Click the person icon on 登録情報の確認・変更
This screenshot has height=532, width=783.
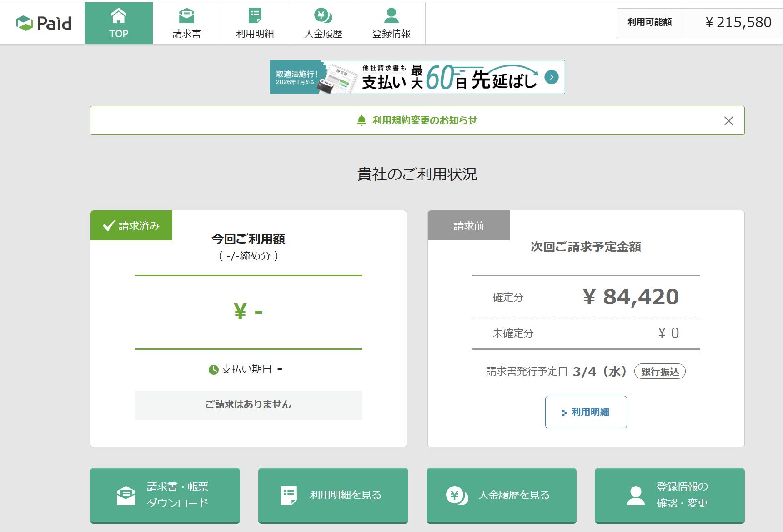(635, 495)
